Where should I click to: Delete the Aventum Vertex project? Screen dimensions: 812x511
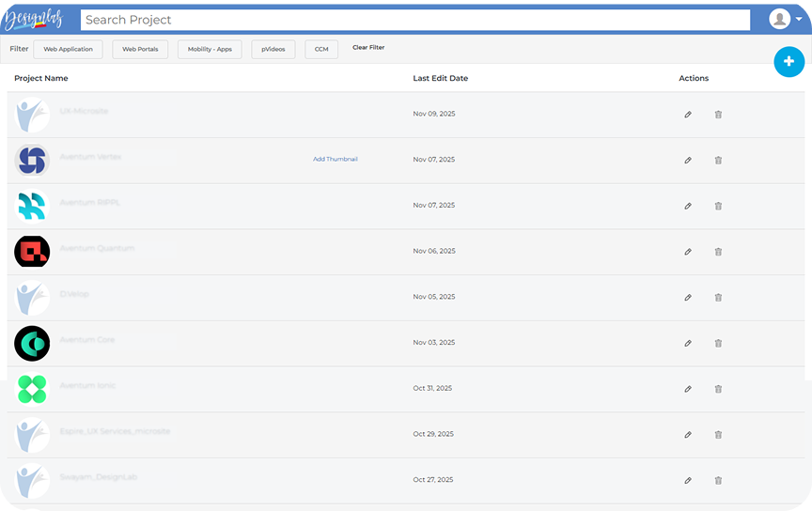point(718,161)
